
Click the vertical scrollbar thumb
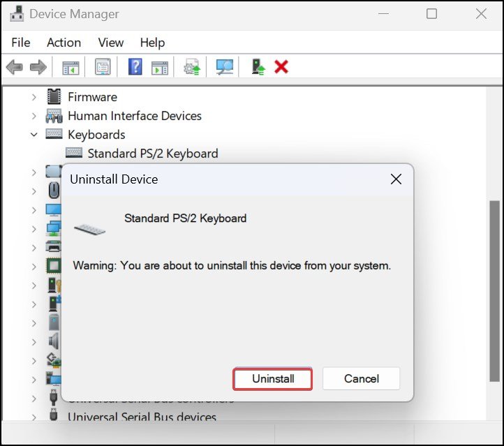coord(494,291)
